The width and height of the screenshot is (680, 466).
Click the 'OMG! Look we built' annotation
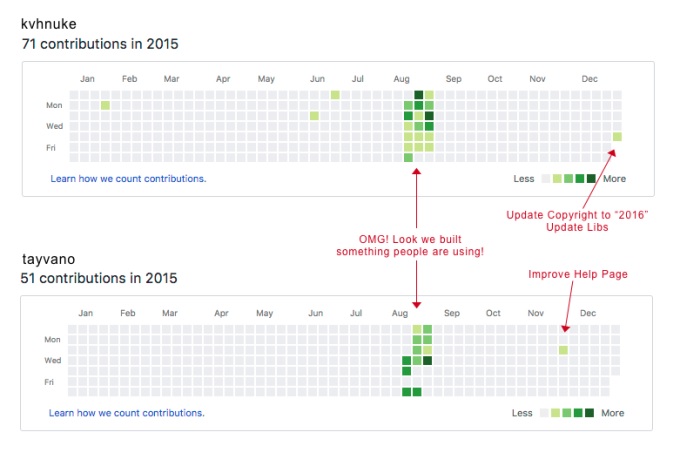coord(410,239)
